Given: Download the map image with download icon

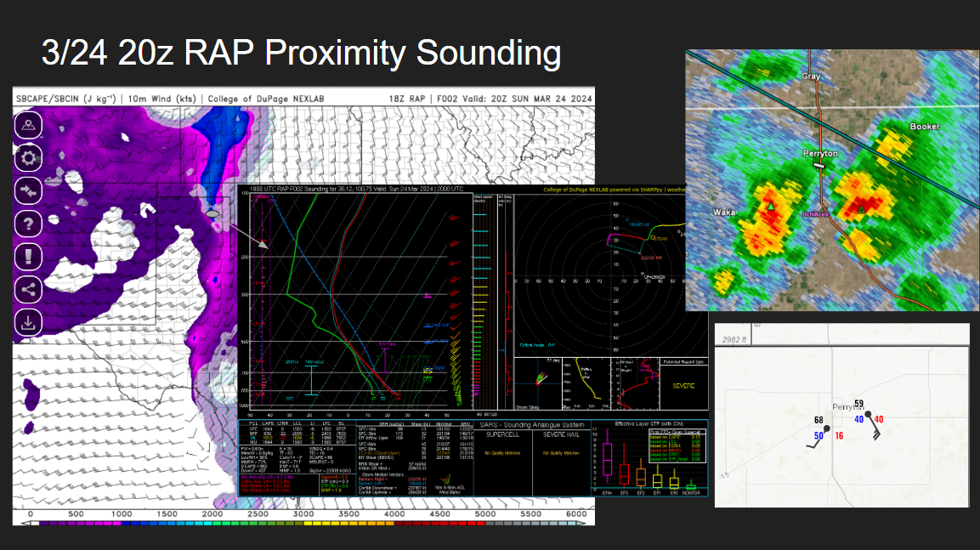Looking at the screenshot, I should click(28, 322).
